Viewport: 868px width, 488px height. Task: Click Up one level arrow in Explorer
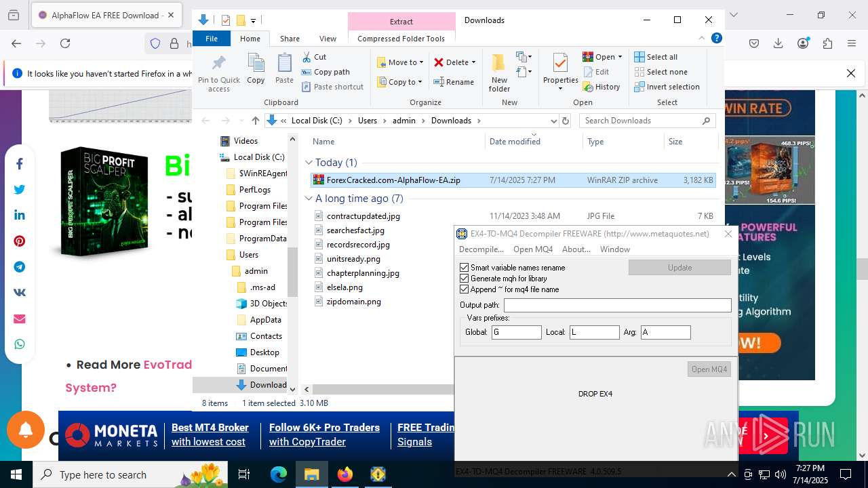click(x=255, y=121)
